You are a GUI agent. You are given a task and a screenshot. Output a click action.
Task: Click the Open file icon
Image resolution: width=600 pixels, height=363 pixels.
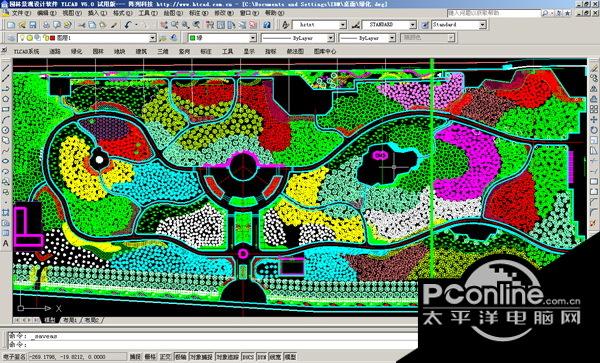[22, 25]
